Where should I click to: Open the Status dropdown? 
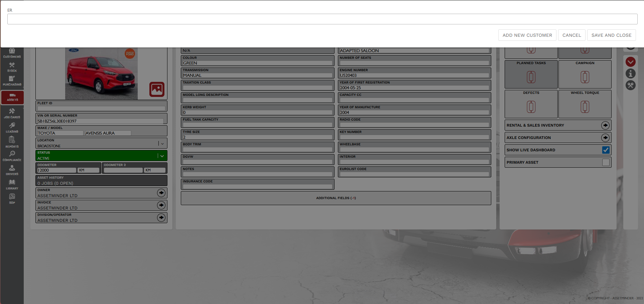162,156
